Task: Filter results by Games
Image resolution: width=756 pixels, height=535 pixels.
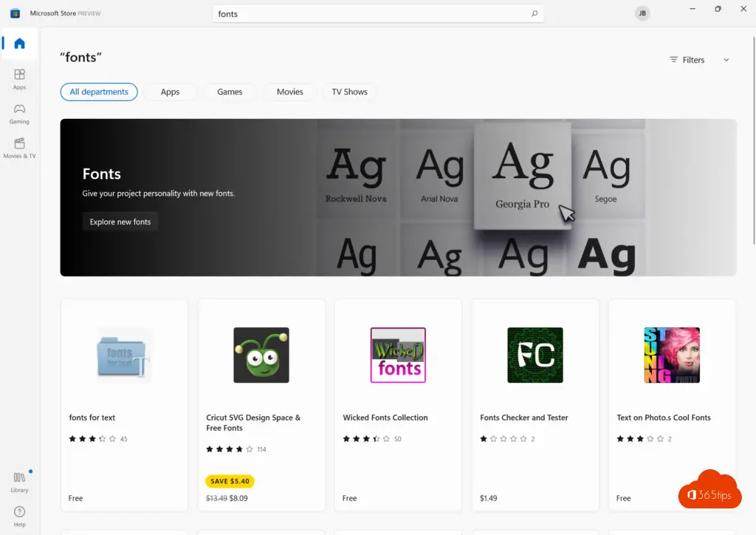Action: coord(230,92)
